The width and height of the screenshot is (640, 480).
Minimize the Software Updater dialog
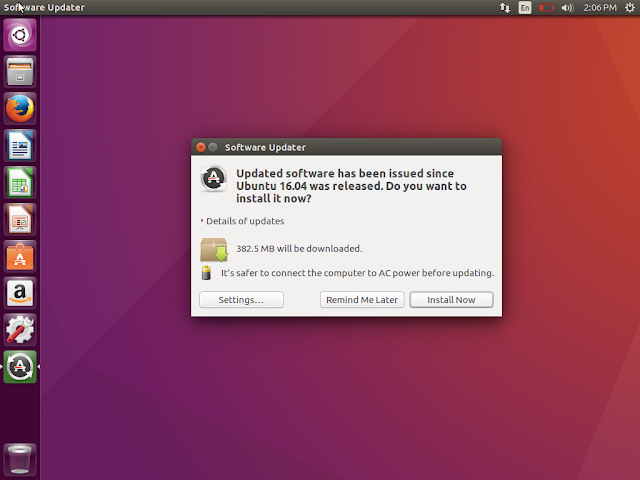pos(213,147)
